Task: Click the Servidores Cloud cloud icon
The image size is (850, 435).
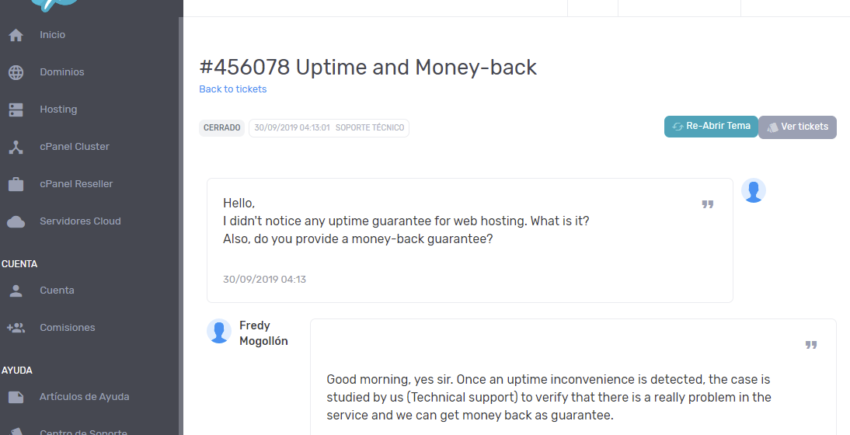Action: coord(16,222)
